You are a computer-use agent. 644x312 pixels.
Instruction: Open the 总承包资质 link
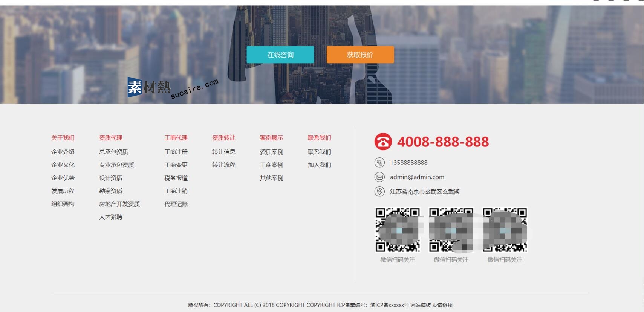[114, 152]
